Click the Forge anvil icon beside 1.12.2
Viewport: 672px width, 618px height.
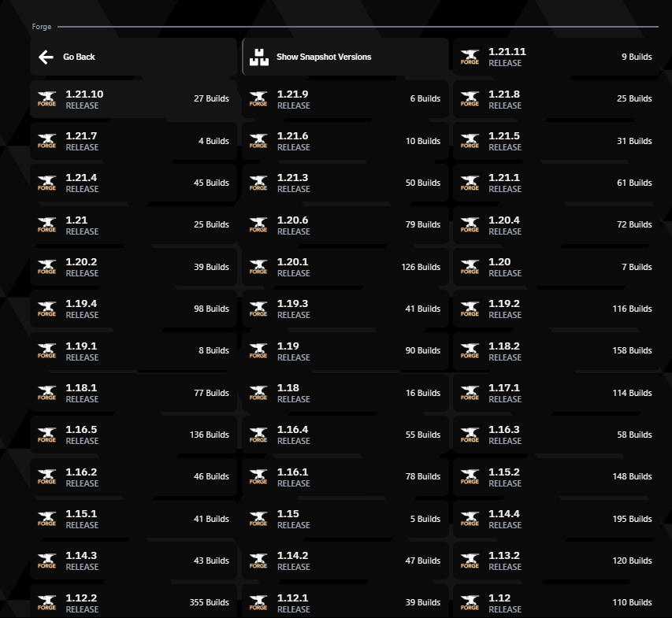coord(47,602)
